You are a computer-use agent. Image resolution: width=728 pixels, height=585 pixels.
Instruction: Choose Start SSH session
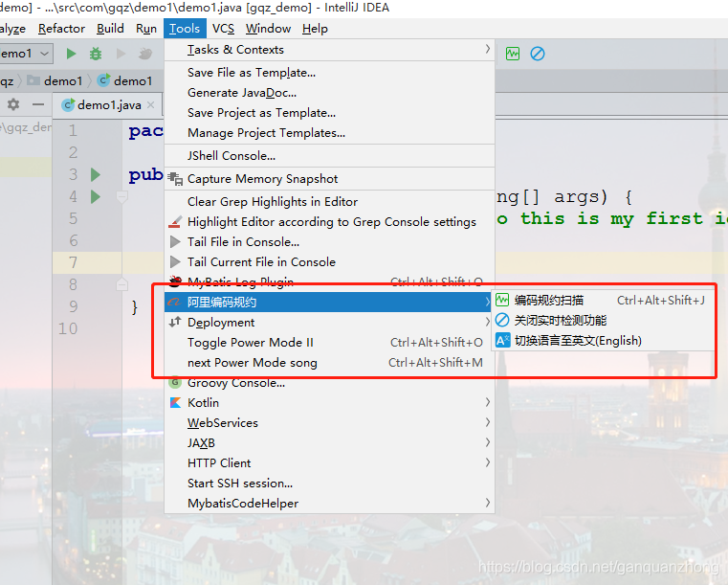point(330,484)
